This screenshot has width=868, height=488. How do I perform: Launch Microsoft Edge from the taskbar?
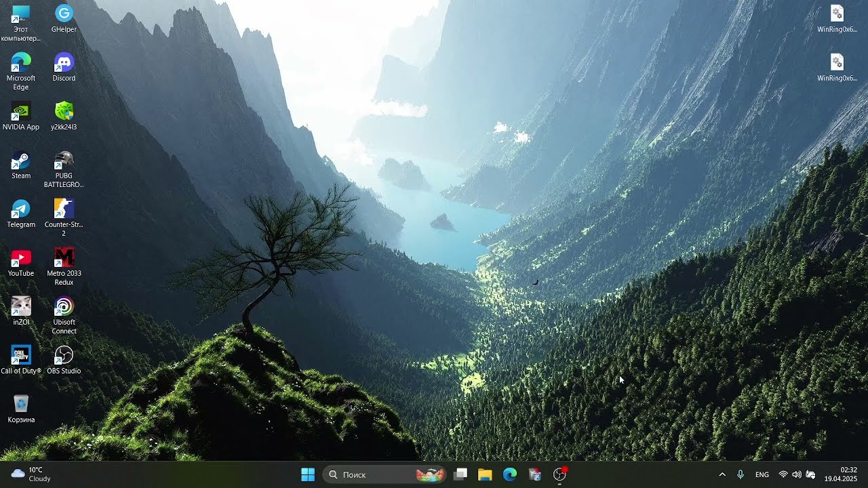(x=510, y=474)
